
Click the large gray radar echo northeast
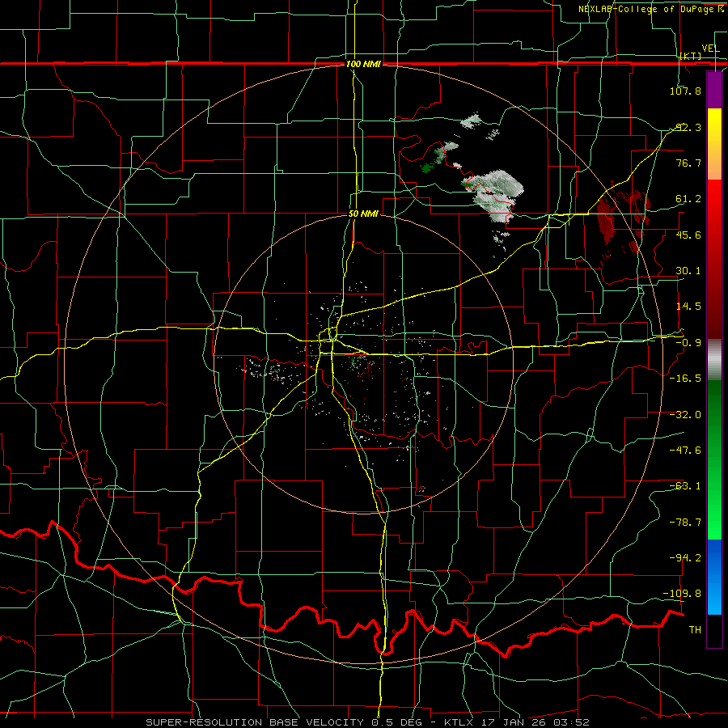tap(495, 195)
